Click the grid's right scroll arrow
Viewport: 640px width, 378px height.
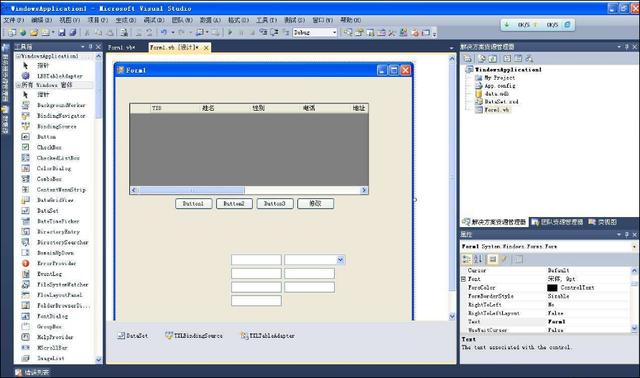coord(364,190)
